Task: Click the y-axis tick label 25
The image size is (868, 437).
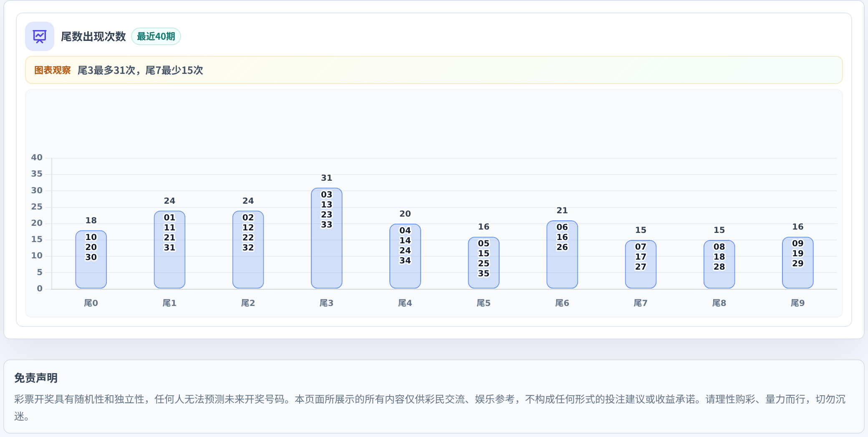Action: point(37,207)
